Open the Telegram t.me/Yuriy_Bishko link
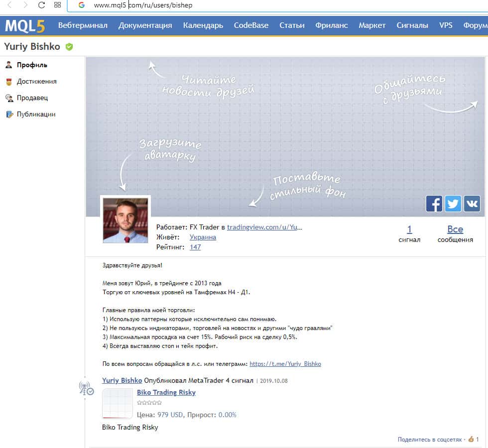Viewport: 488px width, 448px height. tap(285, 364)
